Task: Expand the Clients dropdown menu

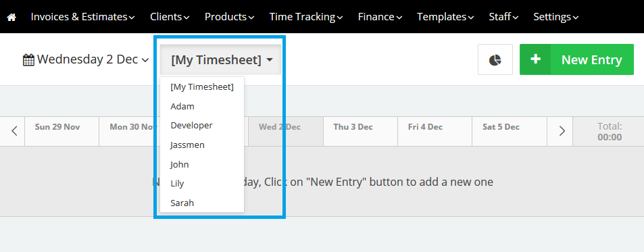Action: 170,17
